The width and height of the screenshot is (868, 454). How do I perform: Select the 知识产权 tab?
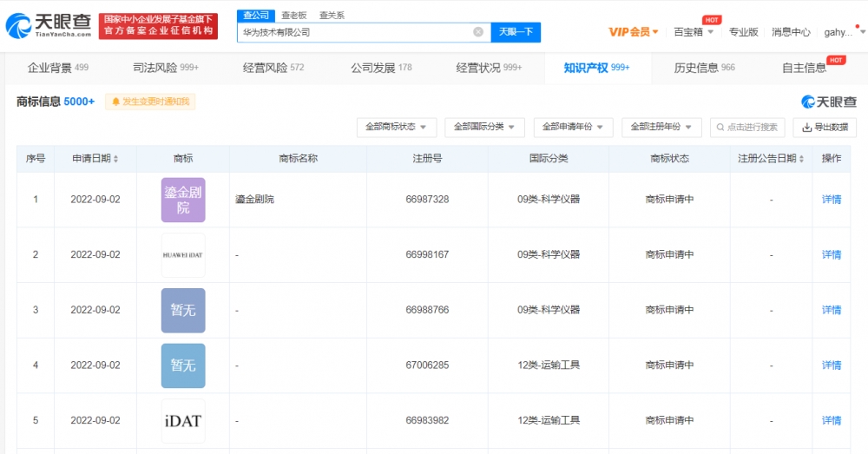(x=597, y=68)
